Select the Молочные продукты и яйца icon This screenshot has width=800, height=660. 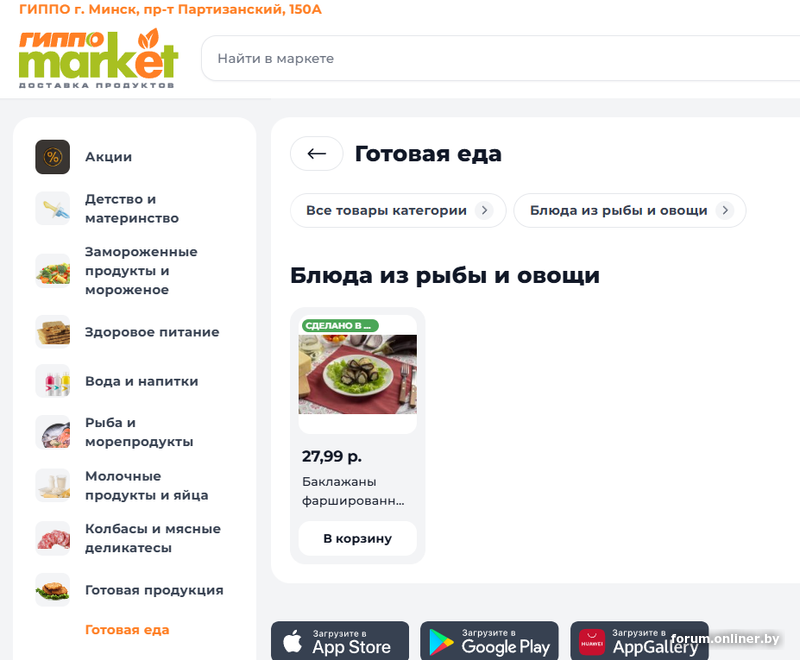point(53,486)
